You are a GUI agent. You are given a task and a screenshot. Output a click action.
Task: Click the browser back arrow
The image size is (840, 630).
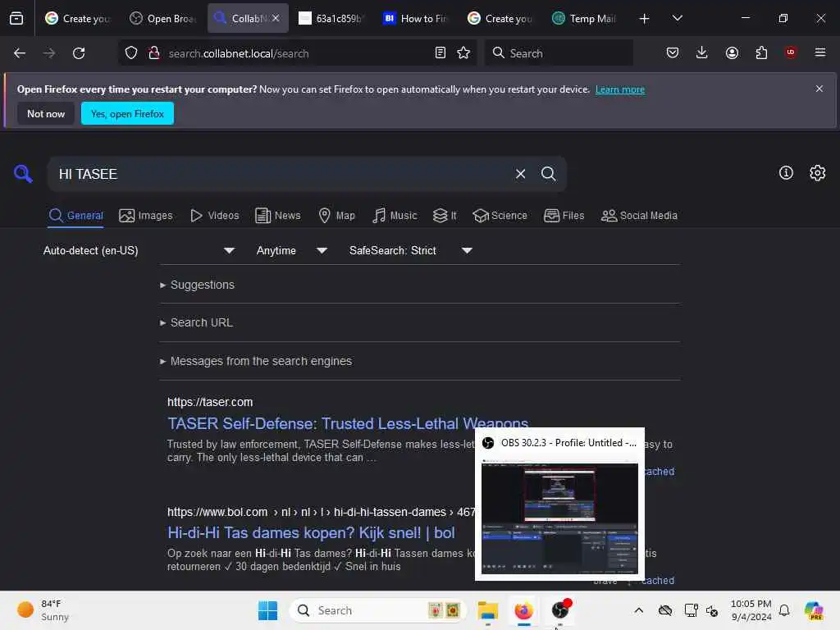(20, 53)
